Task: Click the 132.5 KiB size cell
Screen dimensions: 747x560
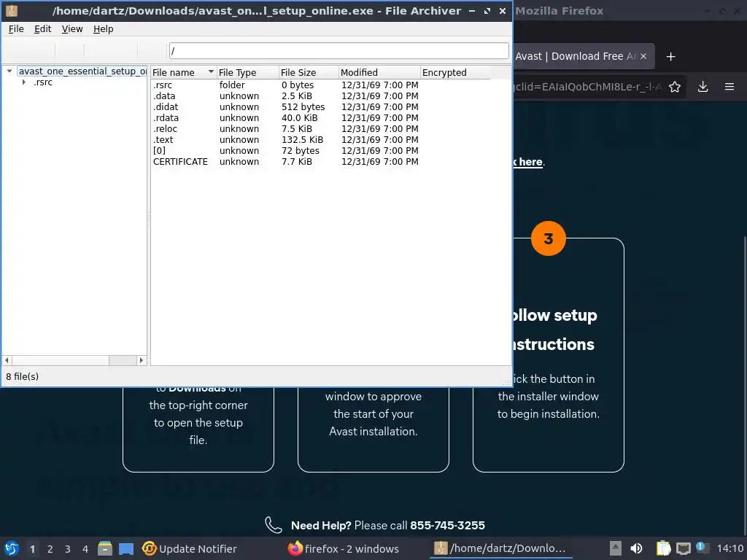Action: (302, 139)
